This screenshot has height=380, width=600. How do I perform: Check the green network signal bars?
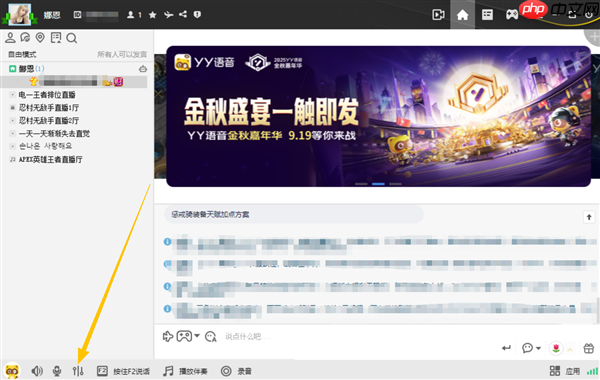[592, 371]
